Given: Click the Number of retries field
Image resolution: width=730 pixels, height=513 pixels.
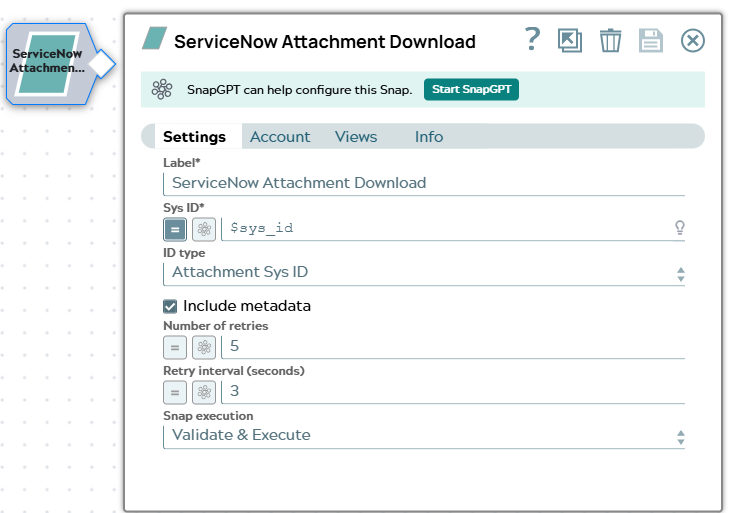Looking at the screenshot, I should pyautogui.click(x=453, y=347).
